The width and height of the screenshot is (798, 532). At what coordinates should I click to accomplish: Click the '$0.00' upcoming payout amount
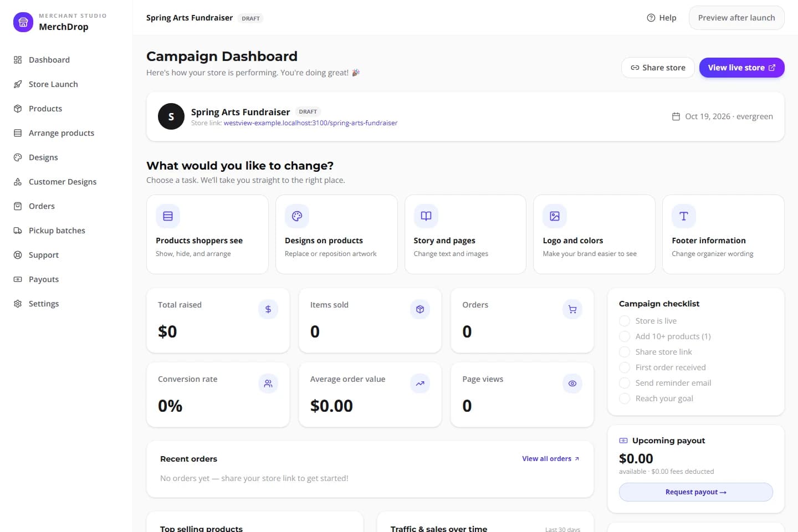tap(636, 458)
